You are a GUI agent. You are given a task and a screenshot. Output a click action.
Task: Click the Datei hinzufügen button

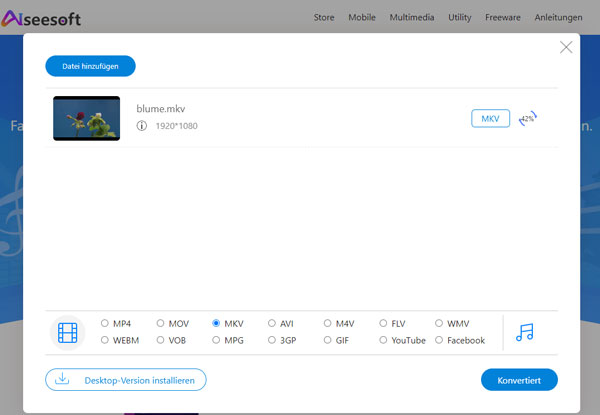click(90, 66)
